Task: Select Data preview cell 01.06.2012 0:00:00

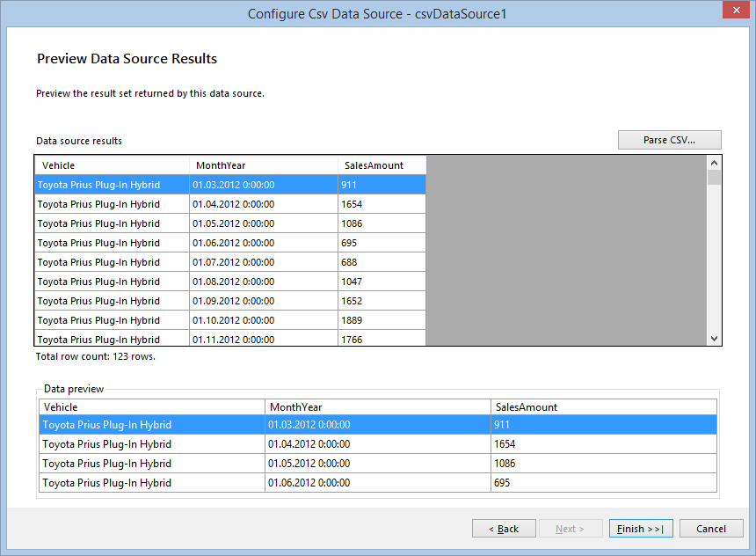Action: tap(377, 483)
